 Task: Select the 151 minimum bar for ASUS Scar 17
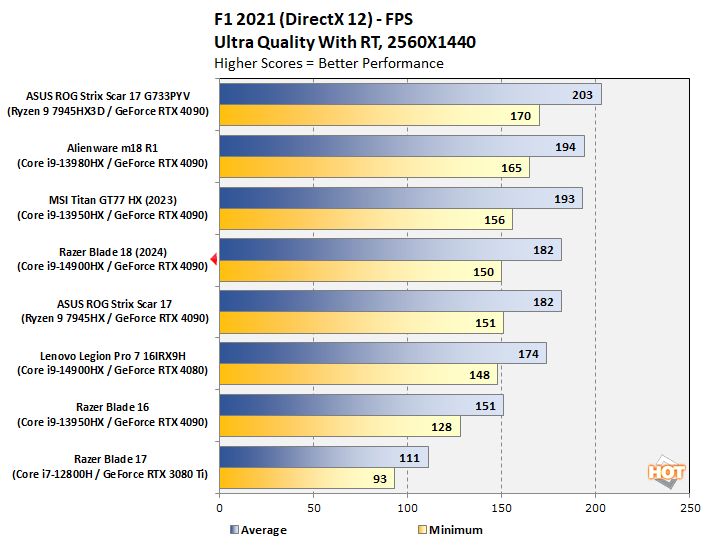(x=361, y=323)
